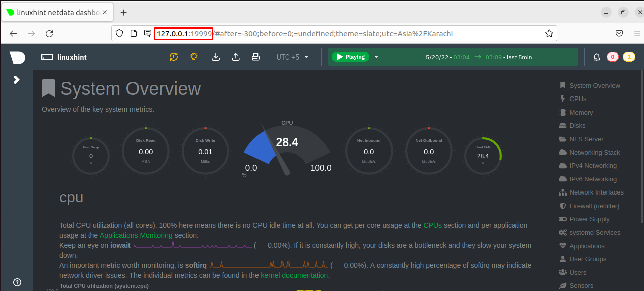The image size is (644, 291).
Task: Click the Disk Read gauge
Action: [x=146, y=150]
